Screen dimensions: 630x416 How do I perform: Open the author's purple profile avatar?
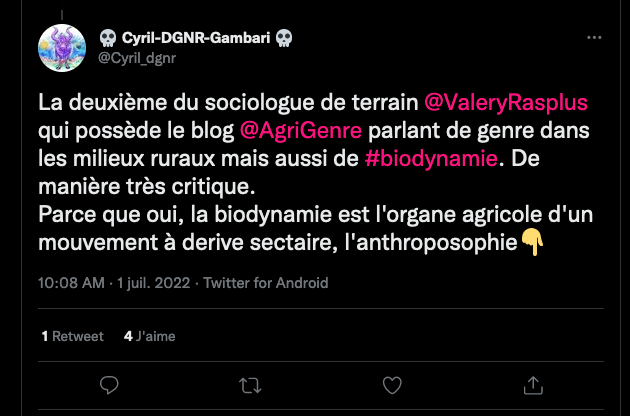[62, 48]
